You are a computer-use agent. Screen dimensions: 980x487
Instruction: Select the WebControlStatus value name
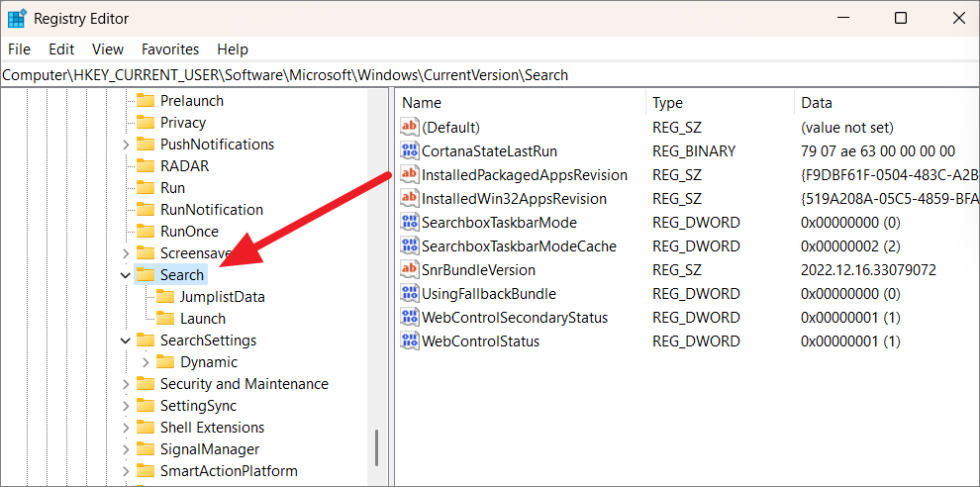point(481,341)
